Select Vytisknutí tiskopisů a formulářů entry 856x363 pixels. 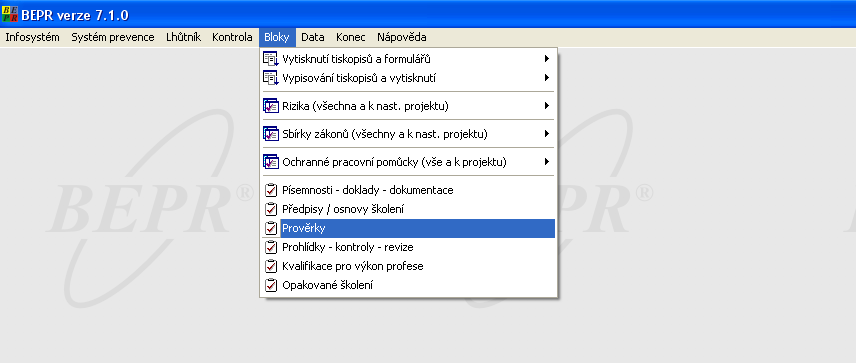(408, 59)
